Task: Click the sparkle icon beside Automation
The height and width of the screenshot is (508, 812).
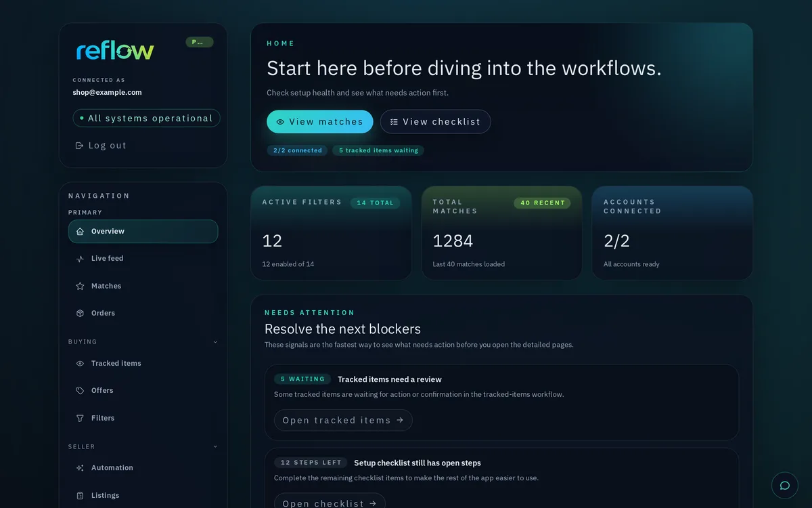Action: point(80,468)
